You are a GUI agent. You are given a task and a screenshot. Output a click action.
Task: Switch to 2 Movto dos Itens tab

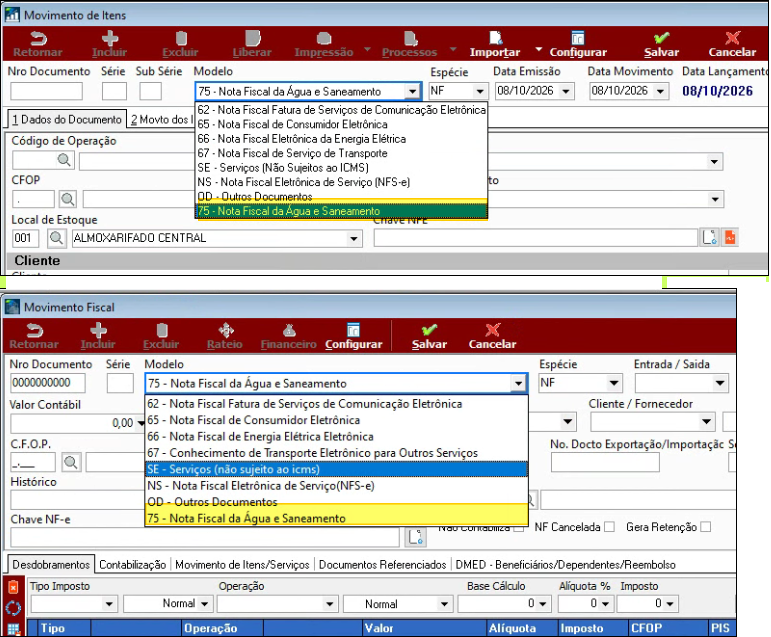point(162,120)
